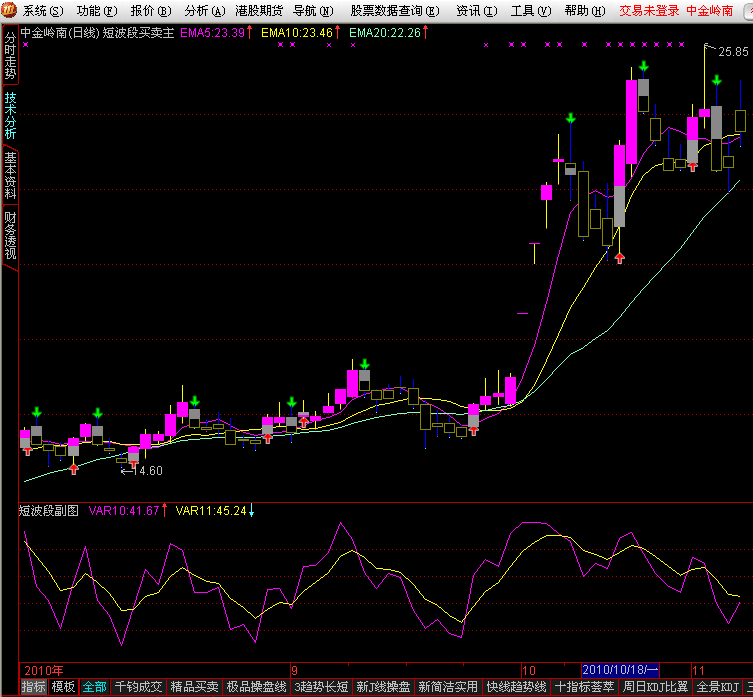Expand the 工具 dropdown menu
This screenshot has width=753, height=697.
point(527,11)
